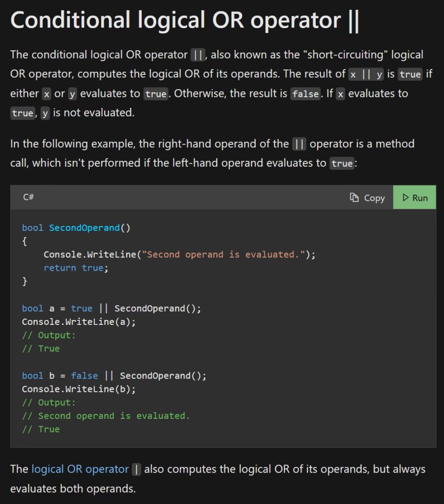Click the inline "false" code in the paragraph
Viewport: 444px width, 504px height.
[305, 94]
